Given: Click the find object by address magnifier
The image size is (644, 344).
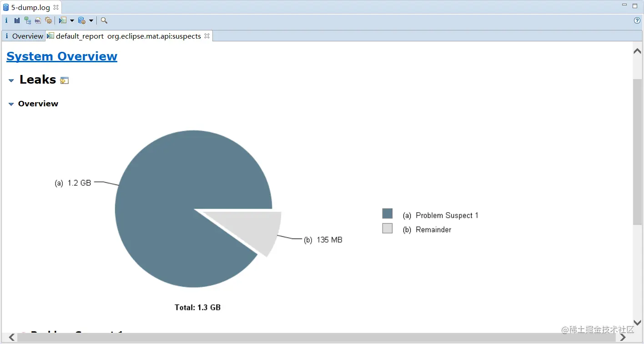Looking at the screenshot, I should [x=104, y=20].
